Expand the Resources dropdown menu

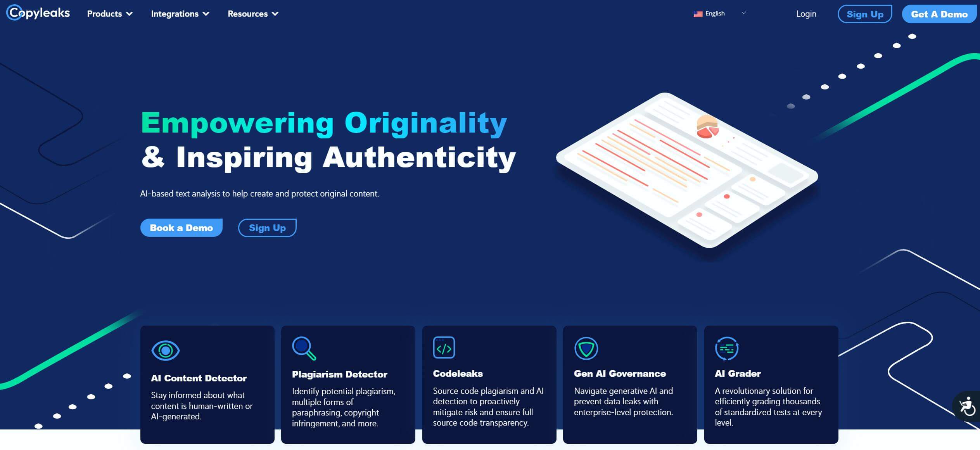252,13
